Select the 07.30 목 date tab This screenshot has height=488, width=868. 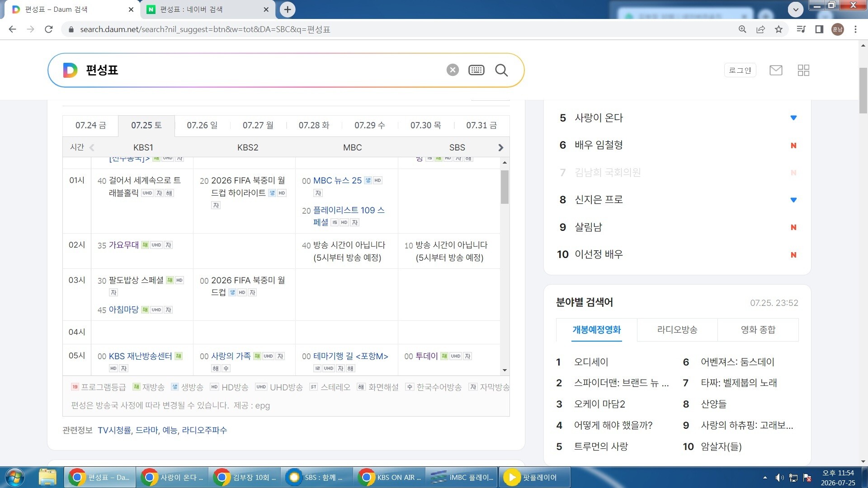pyautogui.click(x=425, y=125)
